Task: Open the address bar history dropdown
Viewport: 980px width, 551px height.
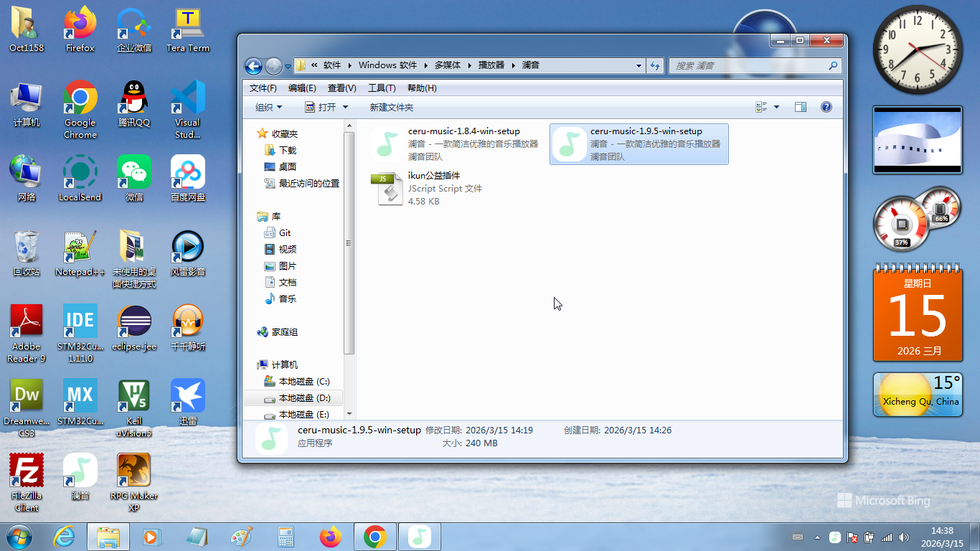Action: 639,65
